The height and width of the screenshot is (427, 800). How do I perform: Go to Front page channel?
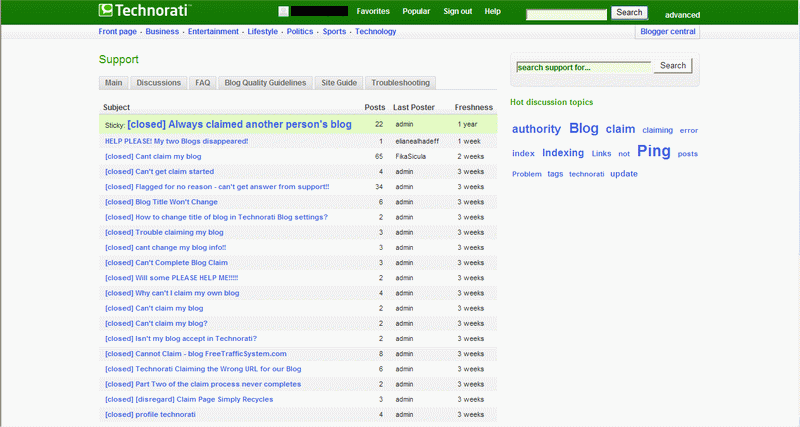(x=117, y=32)
